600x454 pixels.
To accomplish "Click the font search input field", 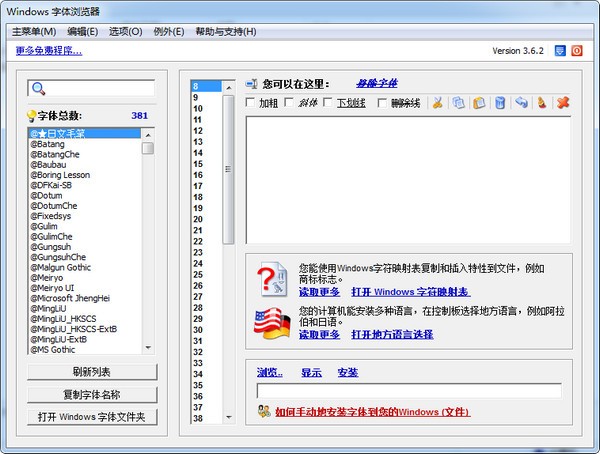I will point(91,88).
